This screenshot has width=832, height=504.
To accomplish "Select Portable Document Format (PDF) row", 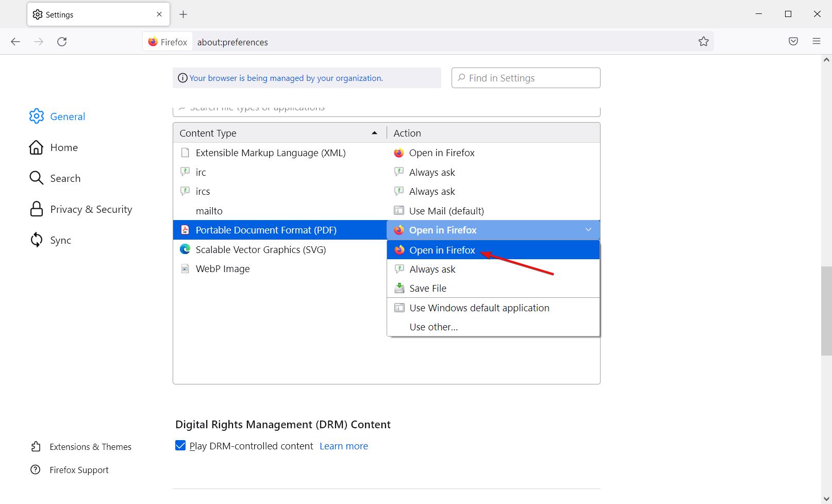I will [x=280, y=230].
